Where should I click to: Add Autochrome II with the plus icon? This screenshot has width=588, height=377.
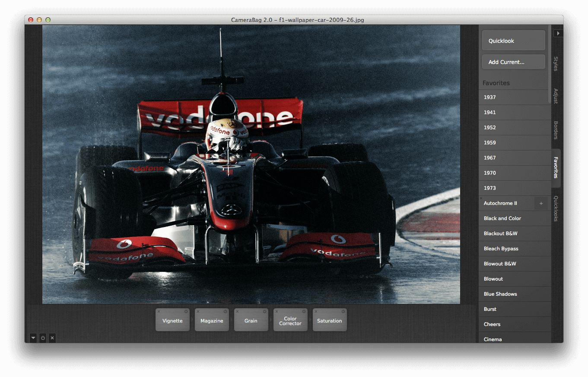[x=541, y=203]
